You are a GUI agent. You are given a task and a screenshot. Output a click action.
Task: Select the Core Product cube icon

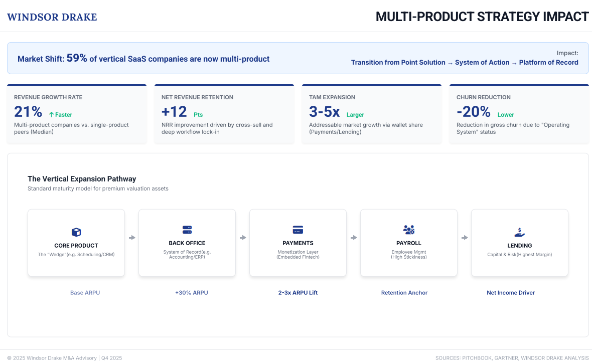coord(76,232)
